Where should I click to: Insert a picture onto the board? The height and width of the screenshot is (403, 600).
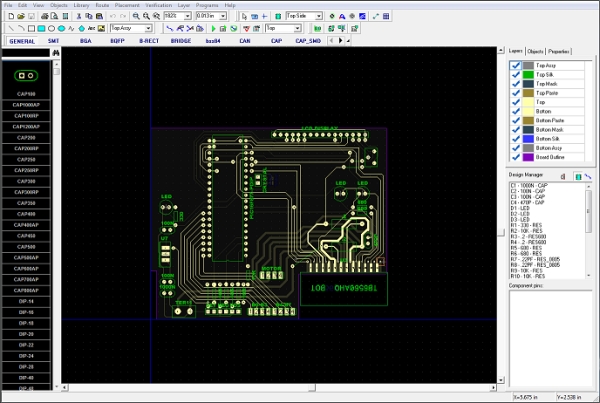[101, 28]
